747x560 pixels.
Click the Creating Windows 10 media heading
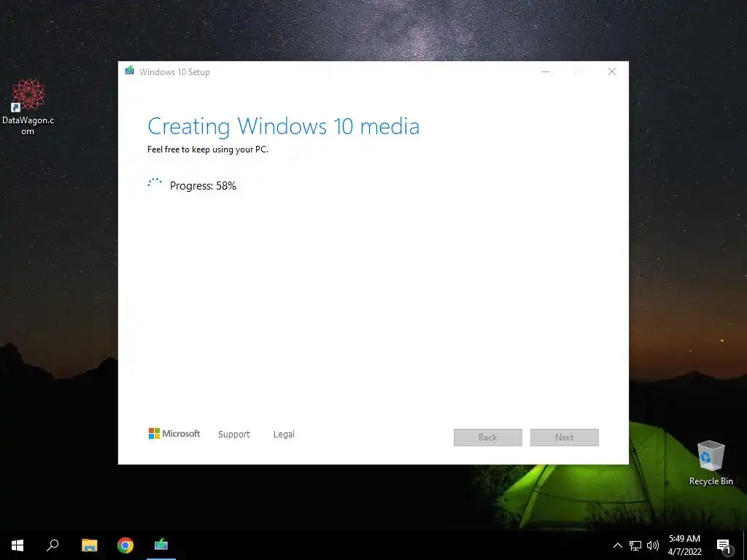coord(284,127)
